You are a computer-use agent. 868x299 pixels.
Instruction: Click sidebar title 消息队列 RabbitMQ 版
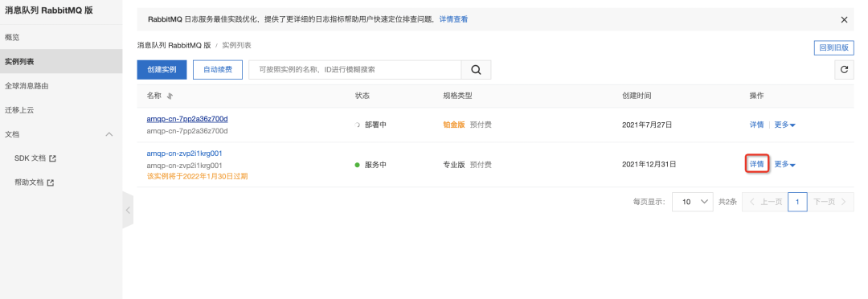[x=49, y=10]
